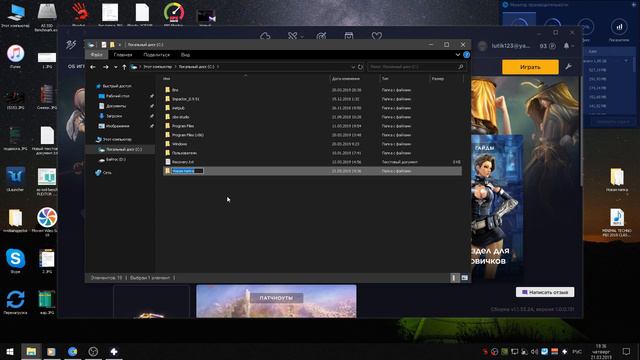Screen dimensions: 640x360
Task: Open launcher settings wrench icon
Action: point(569,67)
